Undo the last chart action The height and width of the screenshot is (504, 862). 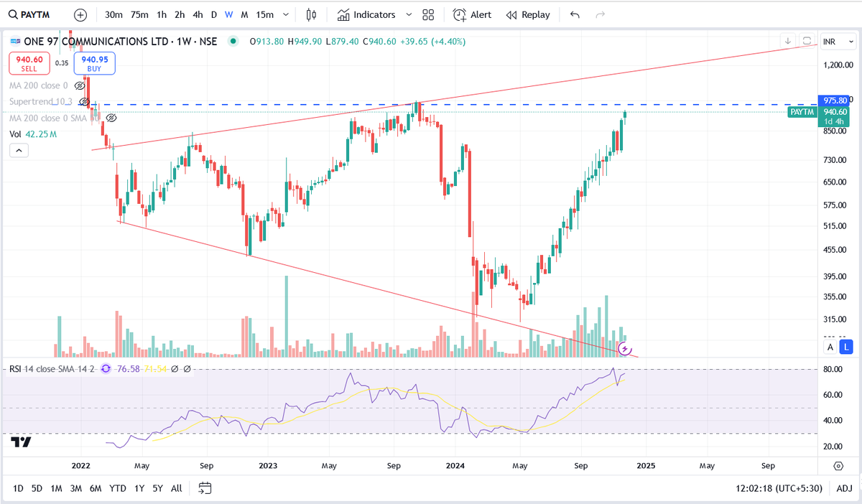click(574, 14)
